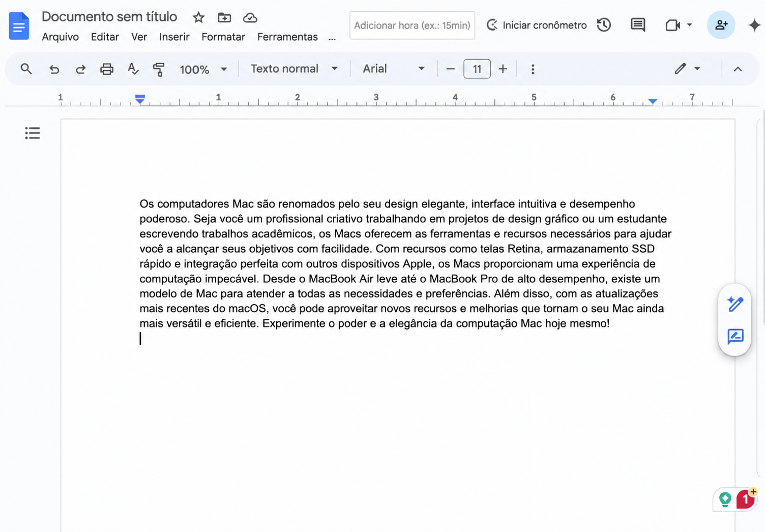Redo the last action
The height and width of the screenshot is (532, 765).
tap(80, 69)
